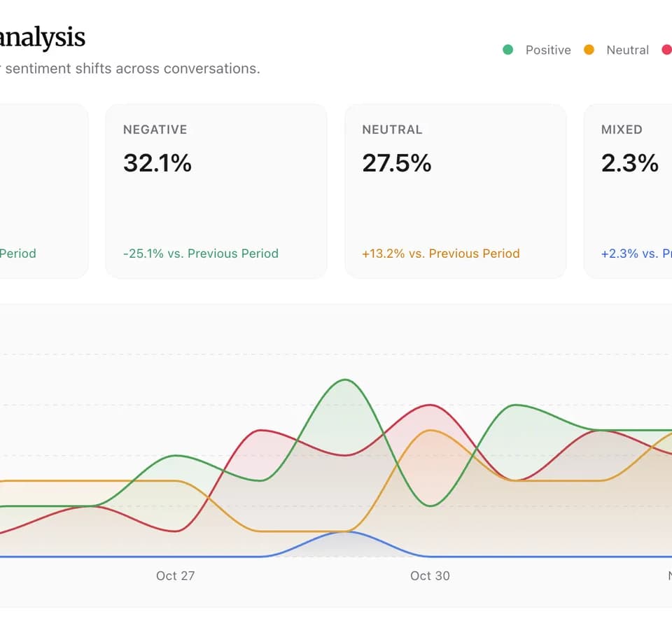Viewport: 672px width, 626px height.
Task: Click the red negative line peak above Oct 30
Action: tap(430, 405)
